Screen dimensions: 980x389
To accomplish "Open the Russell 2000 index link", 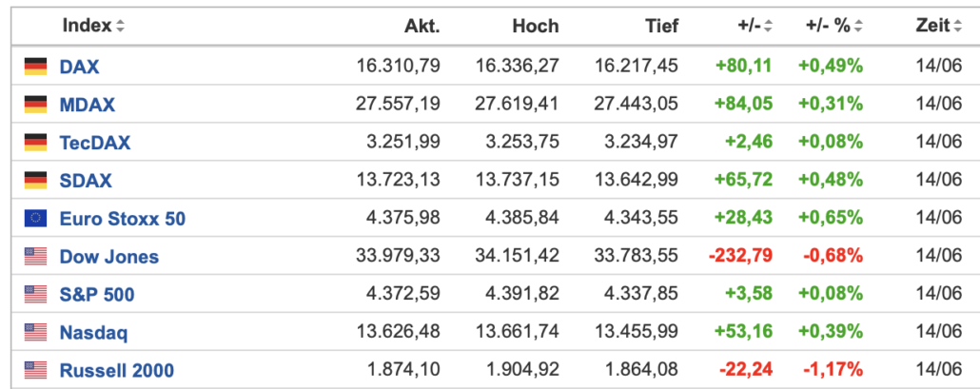I will (117, 370).
